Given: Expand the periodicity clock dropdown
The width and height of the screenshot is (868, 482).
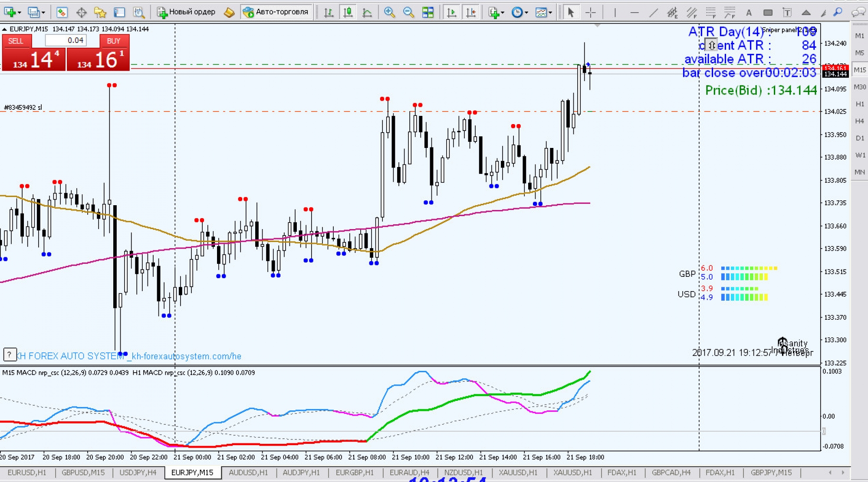Looking at the screenshot, I should (x=526, y=13).
